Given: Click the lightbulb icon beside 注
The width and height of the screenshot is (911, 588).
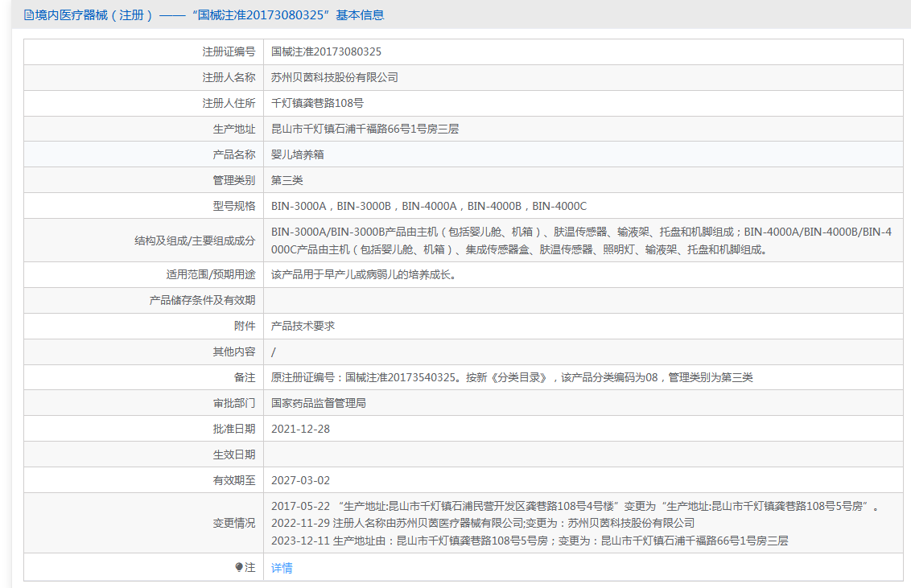Looking at the screenshot, I should point(239,567).
